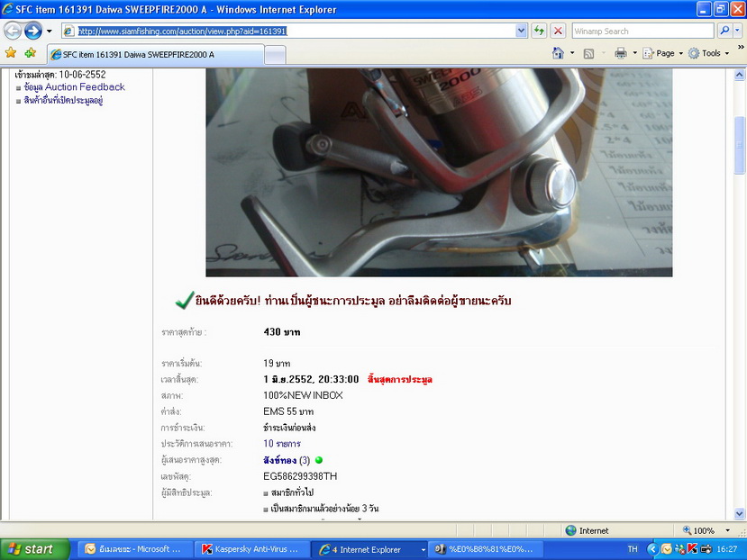
Task: Expand hidden system tray icons arrow
Action: pyautogui.click(x=652, y=549)
